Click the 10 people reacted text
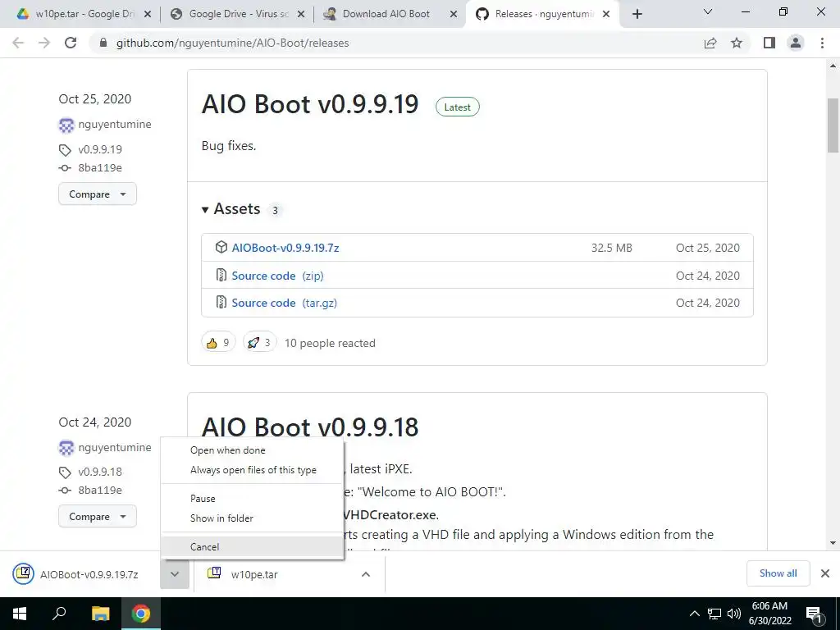 coord(330,343)
